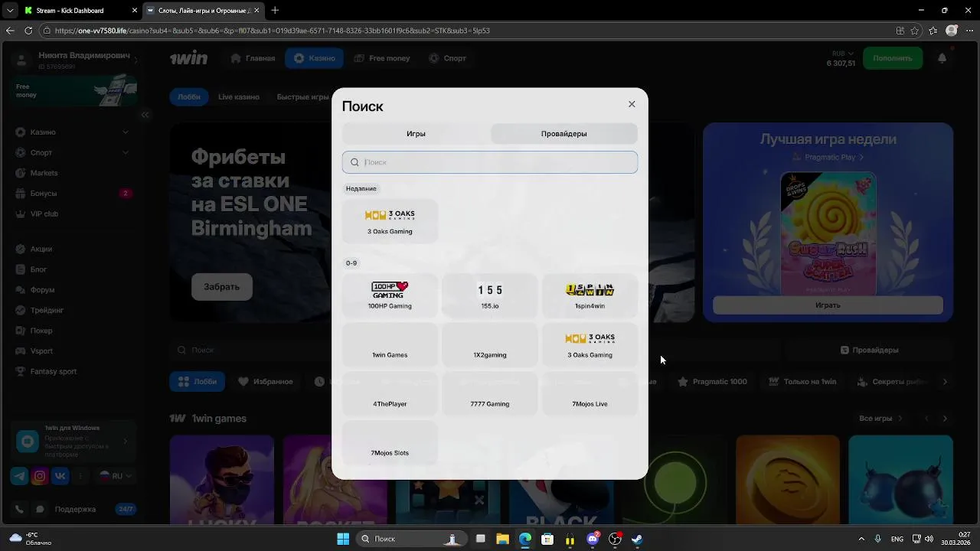Open Все игры link for 1win games
Image resolution: width=980 pixels, height=551 pixels.
[880, 419]
